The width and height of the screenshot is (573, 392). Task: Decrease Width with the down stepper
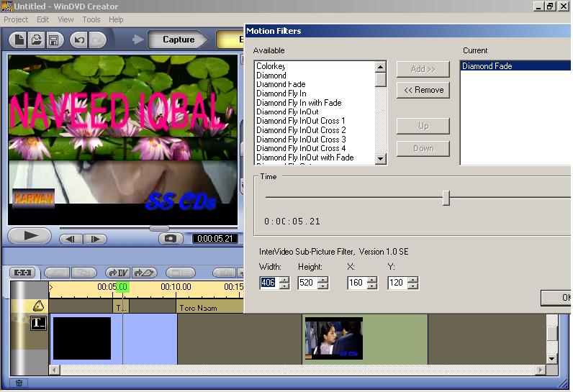tap(284, 286)
